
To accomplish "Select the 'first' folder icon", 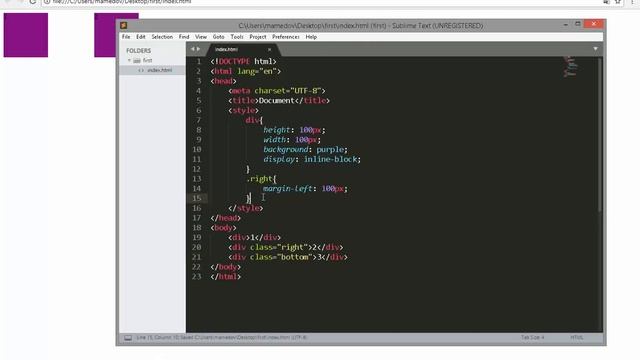I will (137, 60).
